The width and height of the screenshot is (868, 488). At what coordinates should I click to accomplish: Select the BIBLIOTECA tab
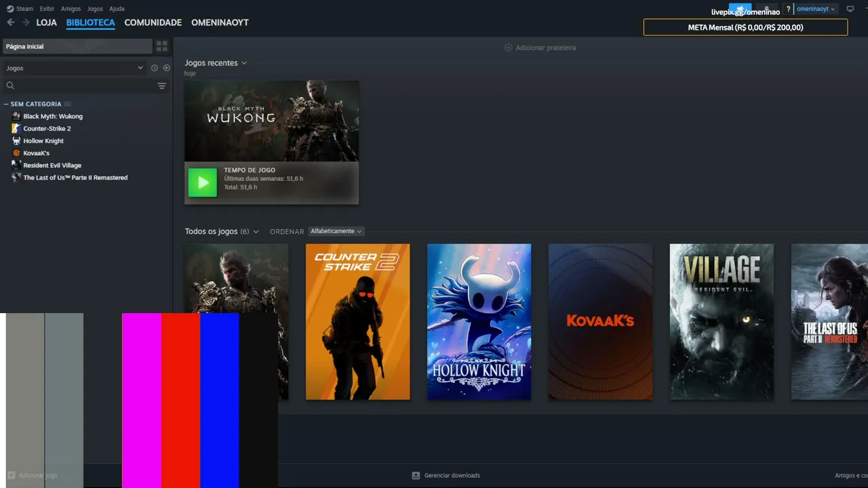pyautogui.click(x=91, y=22)
